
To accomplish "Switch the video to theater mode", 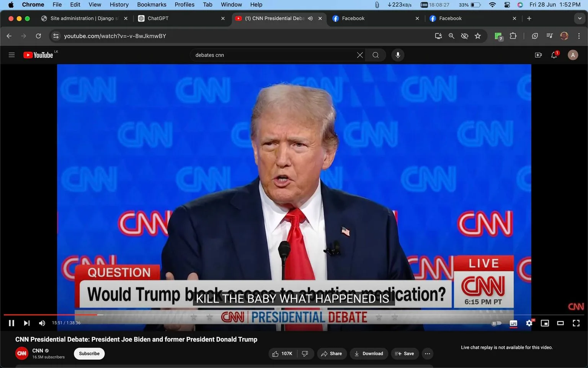I will (x=560, y=323).
